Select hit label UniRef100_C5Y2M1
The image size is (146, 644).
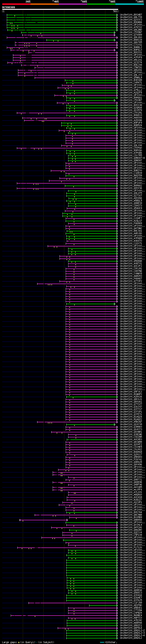(x=131, y=113)
